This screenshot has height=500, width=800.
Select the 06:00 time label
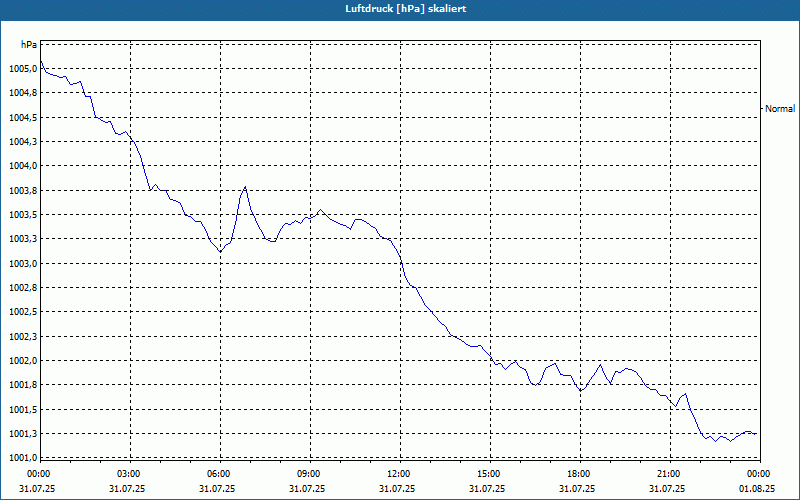(218, 474)
